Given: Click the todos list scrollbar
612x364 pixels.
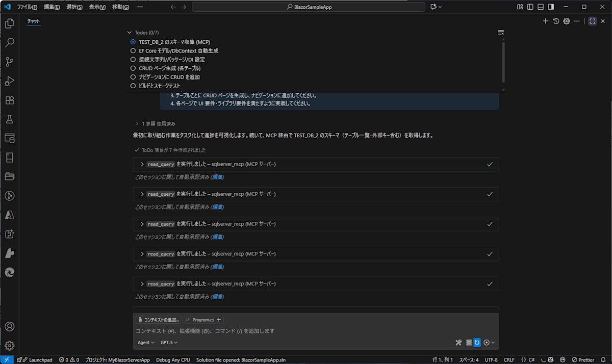Looking at the screenshot, I should (x=503, y=62).
